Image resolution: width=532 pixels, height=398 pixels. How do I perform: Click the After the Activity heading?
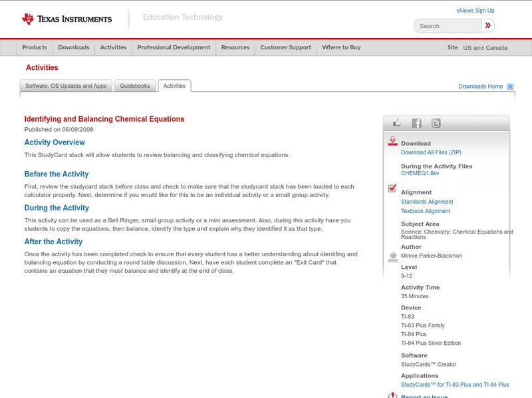[x=54, y=242]
